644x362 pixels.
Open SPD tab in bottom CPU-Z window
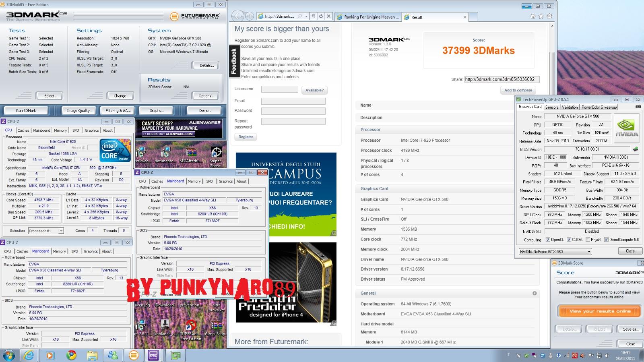click(74, 252)
